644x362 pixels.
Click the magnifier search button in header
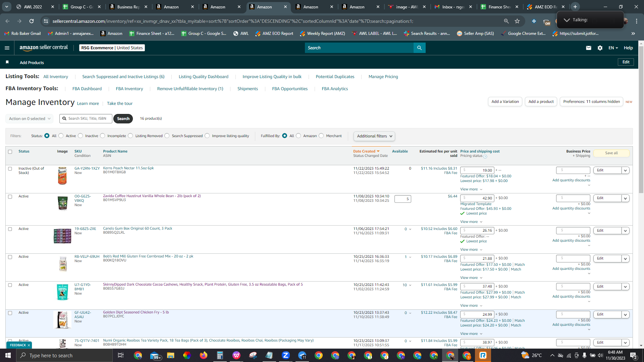(x=419, y=48)
